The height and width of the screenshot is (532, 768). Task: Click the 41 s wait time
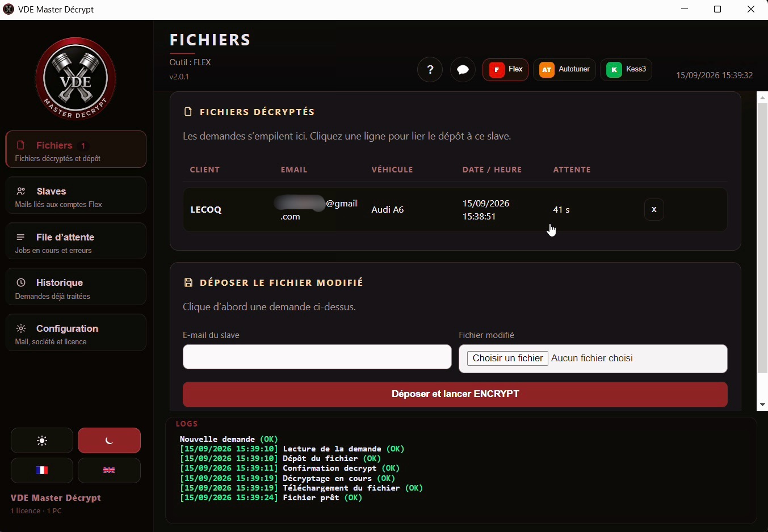(561, 210)
